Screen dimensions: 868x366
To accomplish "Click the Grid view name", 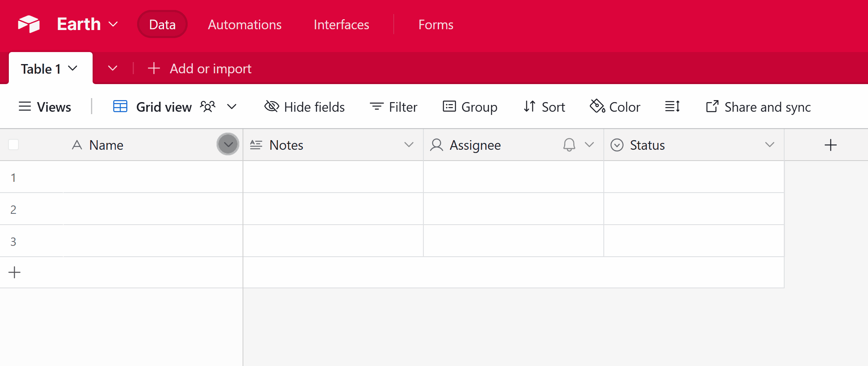I will point(164,107).
